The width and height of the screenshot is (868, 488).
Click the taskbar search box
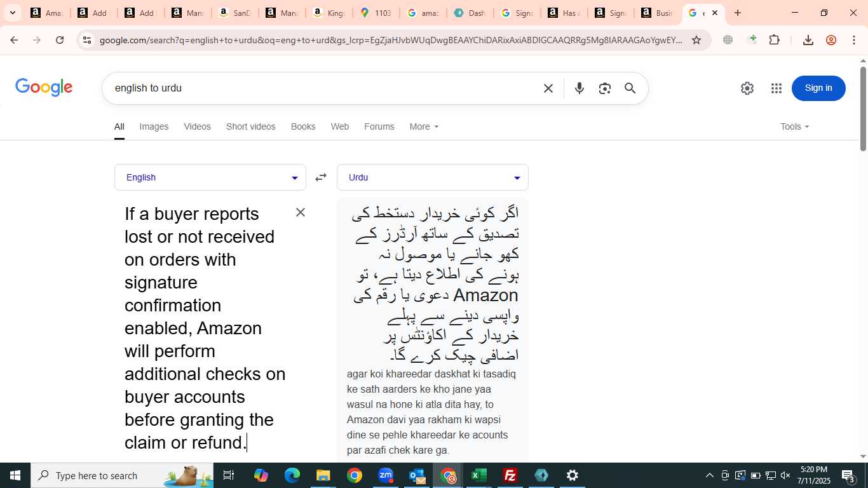[x=122, y=475]
